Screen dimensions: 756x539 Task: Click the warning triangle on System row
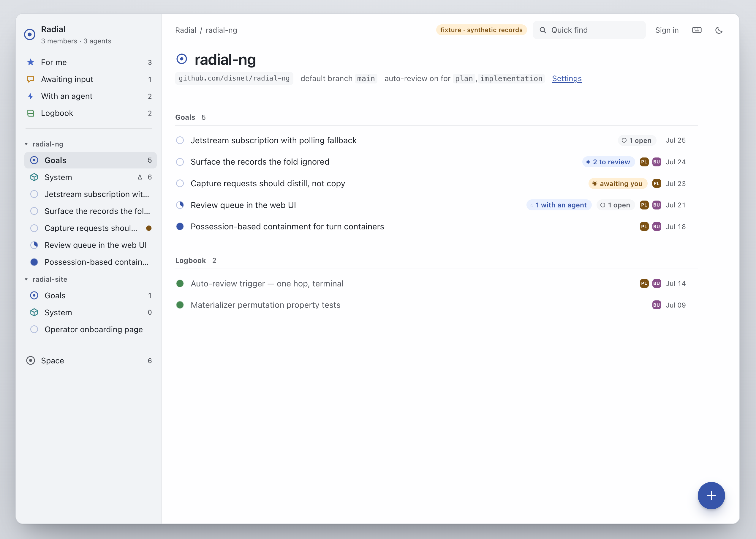coord(140,177)
